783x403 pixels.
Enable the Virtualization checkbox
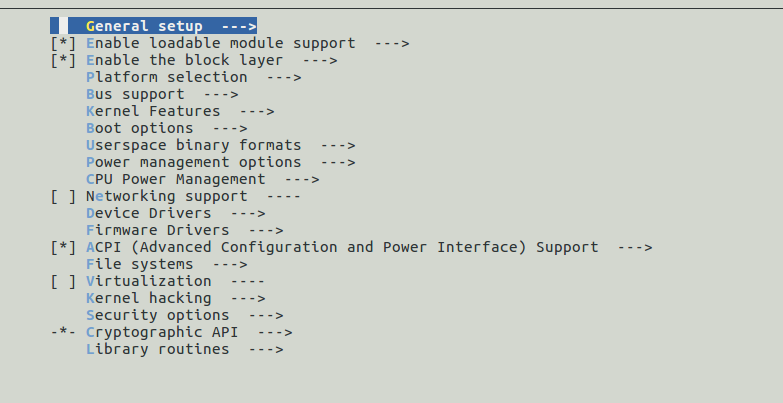[x=62, y=281]
